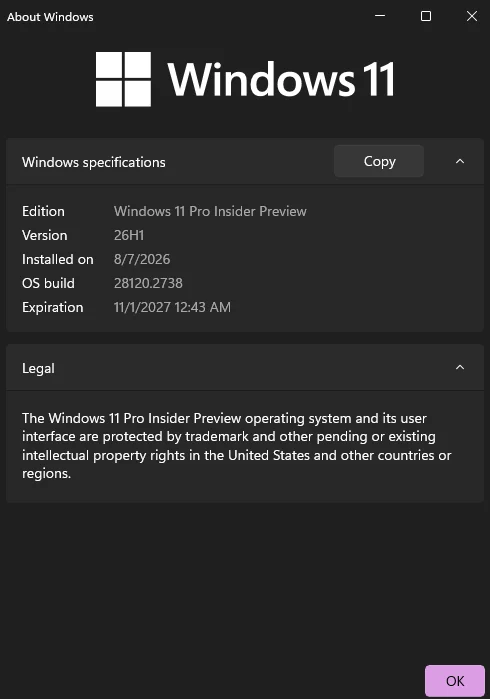Close the About Windows dialog

point(472,16)
